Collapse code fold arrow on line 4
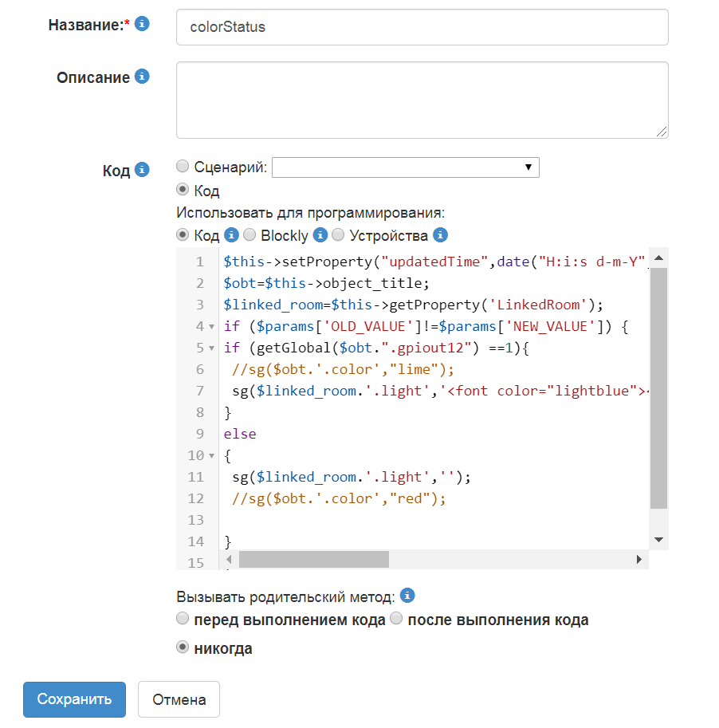The height and width of the screenshot is (728, 719). 211,327
